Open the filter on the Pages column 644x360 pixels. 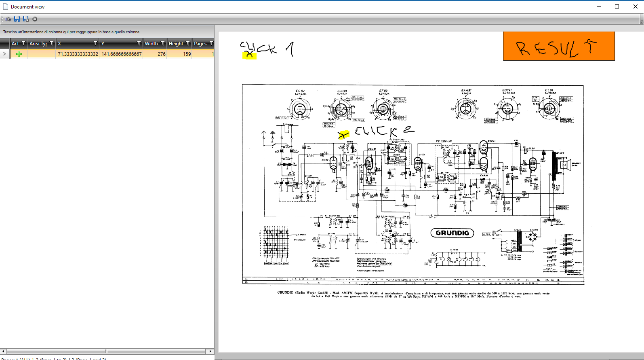pyautogui.click(x=211, y=43)
